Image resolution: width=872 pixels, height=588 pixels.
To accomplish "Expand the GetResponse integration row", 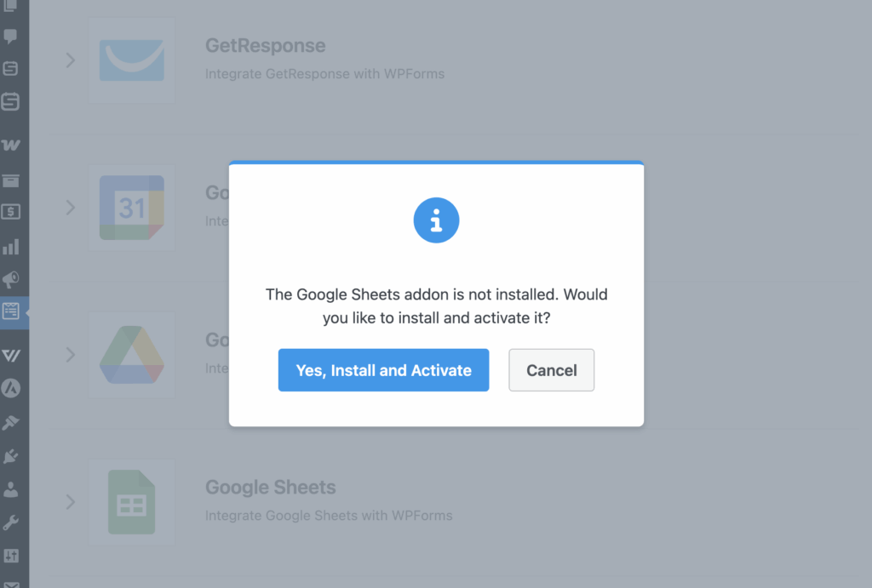I will 71,60.
